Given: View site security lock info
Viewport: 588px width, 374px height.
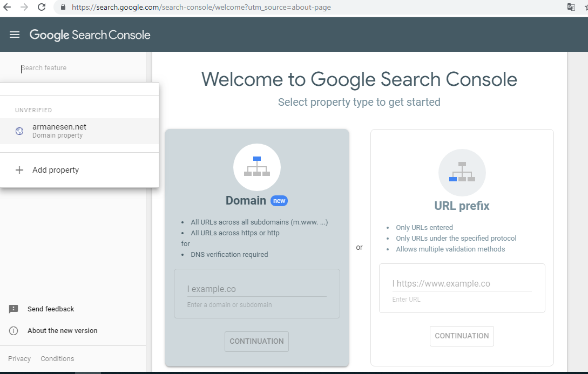Looking at the screenshot, I should coord(63,7).
